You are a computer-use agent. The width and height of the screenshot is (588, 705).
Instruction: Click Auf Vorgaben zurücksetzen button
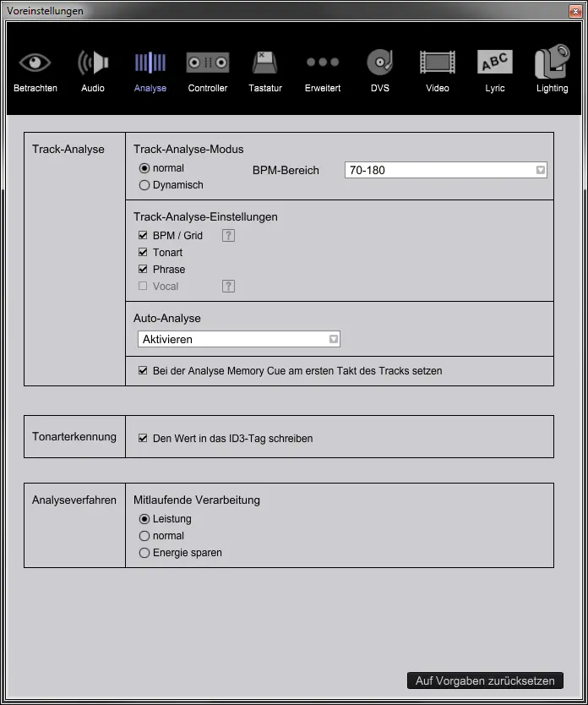(485, 680)
